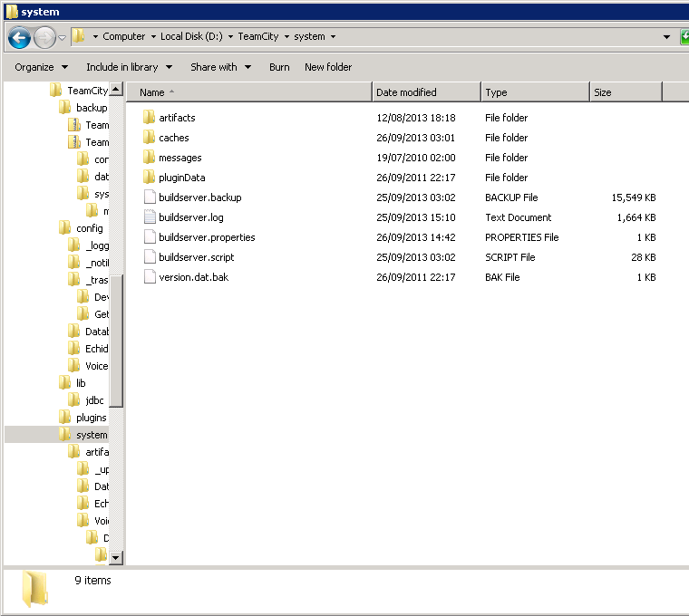Click the navigation pane scrollbar thumb
Image resolution: width=689 pixels, height=616 pixels.
coord(116,341)
